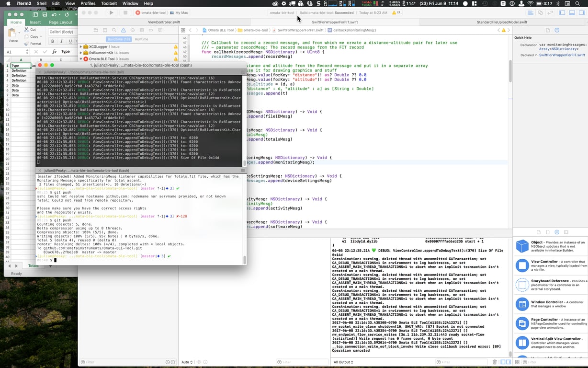Toggle the utilities panel visibility
The image size is (588, 368).
(x=581, y=12)
